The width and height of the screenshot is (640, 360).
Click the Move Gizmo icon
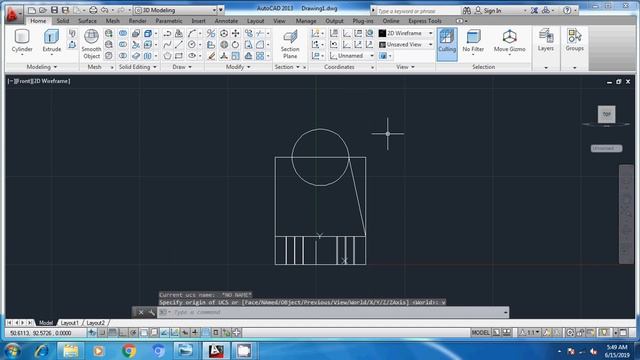[509, 41]
